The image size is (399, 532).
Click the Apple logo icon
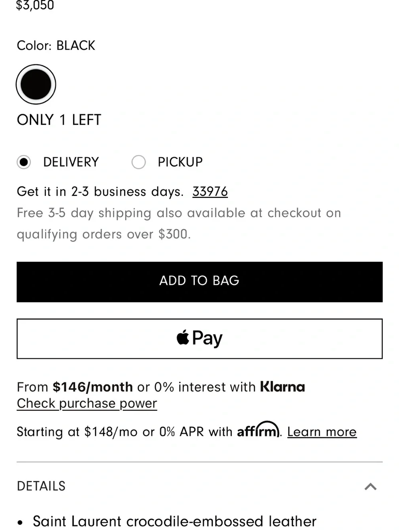tap(183, 337)
